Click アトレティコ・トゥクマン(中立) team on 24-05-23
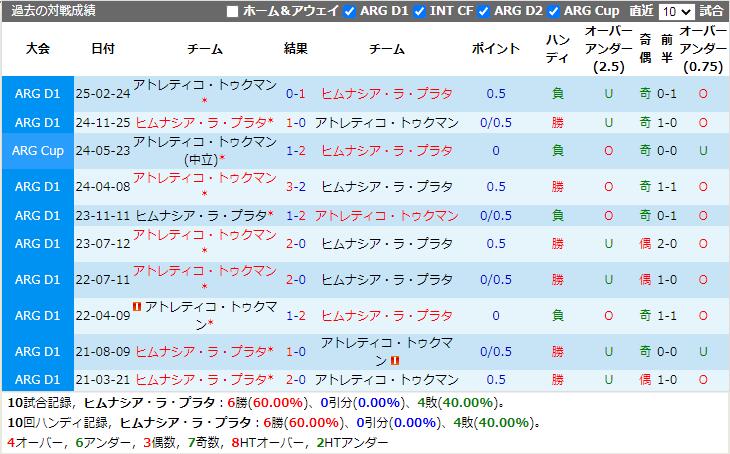Screen dimensions: 730x454 (x=205, y=151)
